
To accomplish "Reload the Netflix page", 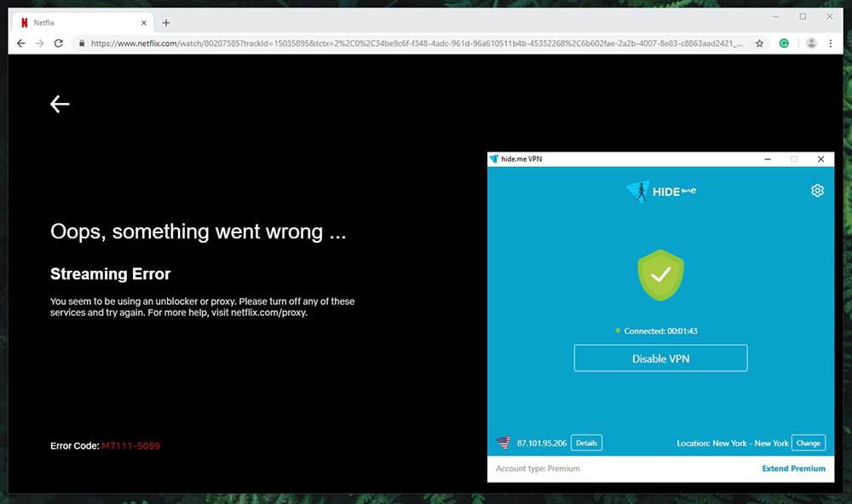I will coord(59,43).
